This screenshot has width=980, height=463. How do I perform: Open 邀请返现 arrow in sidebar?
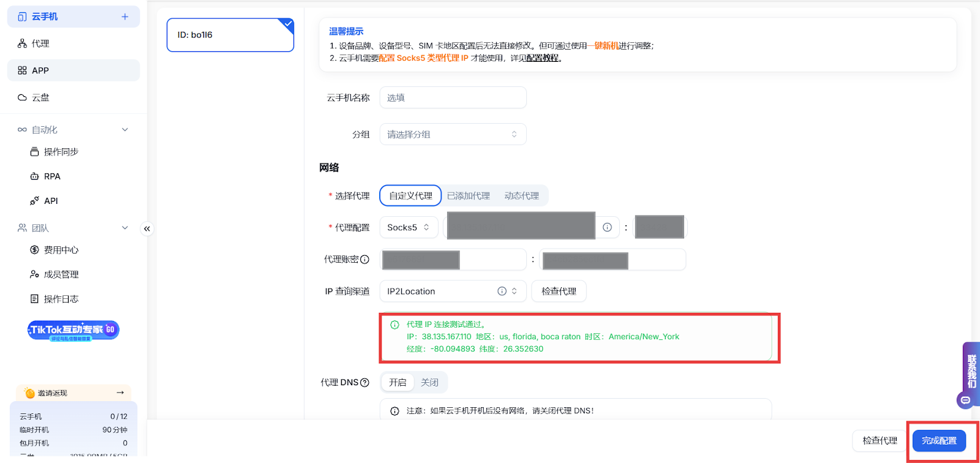click(120, 393)
